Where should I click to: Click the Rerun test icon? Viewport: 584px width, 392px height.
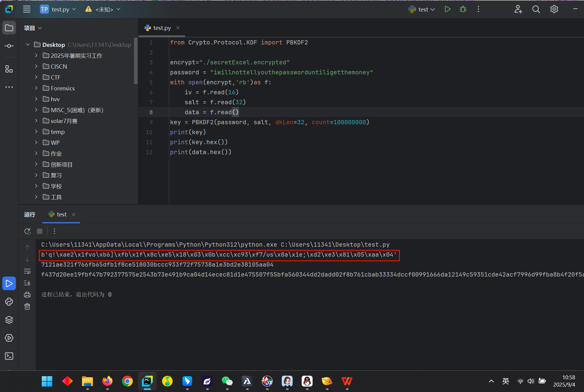coord(28,232)
